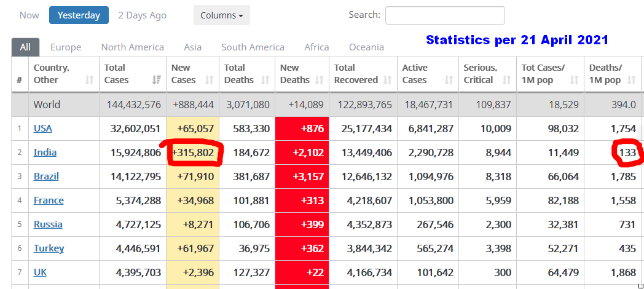Open the South America tab
The height and width of the screenshot is (289, 644).
tap(253, 47)
